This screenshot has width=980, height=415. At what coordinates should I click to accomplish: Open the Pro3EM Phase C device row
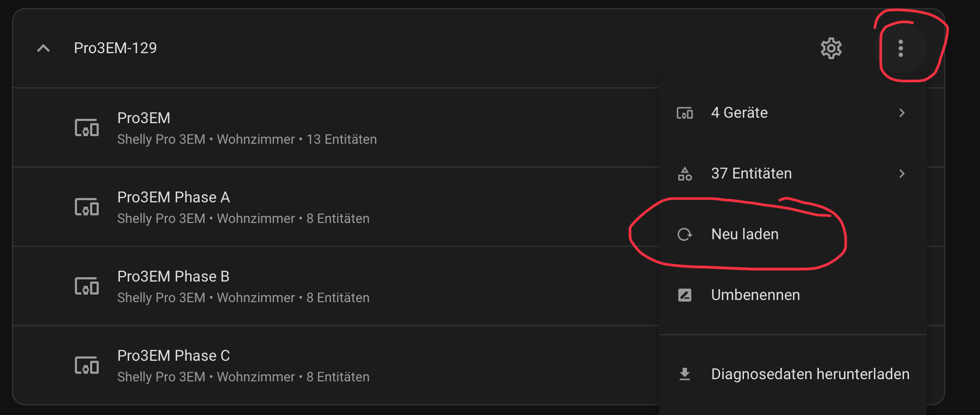[x=336, y=365]
